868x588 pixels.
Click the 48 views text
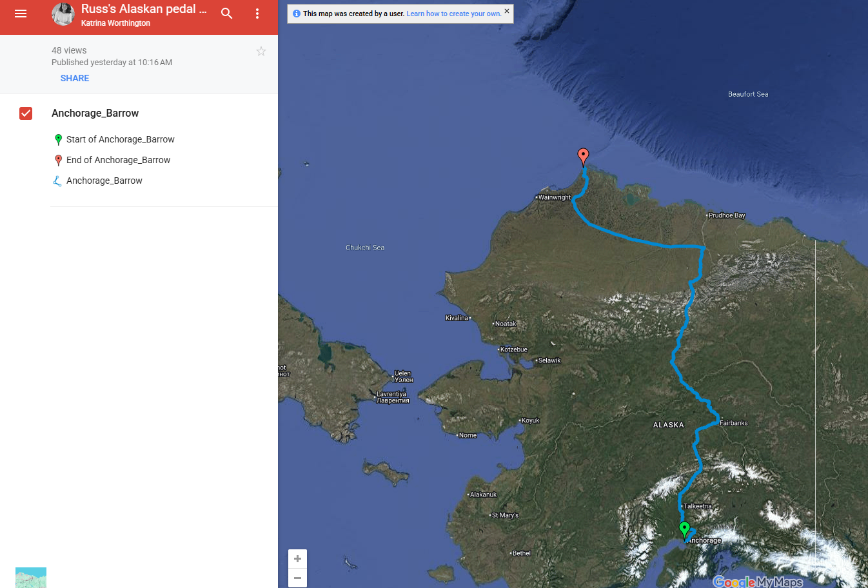point(69,50)
